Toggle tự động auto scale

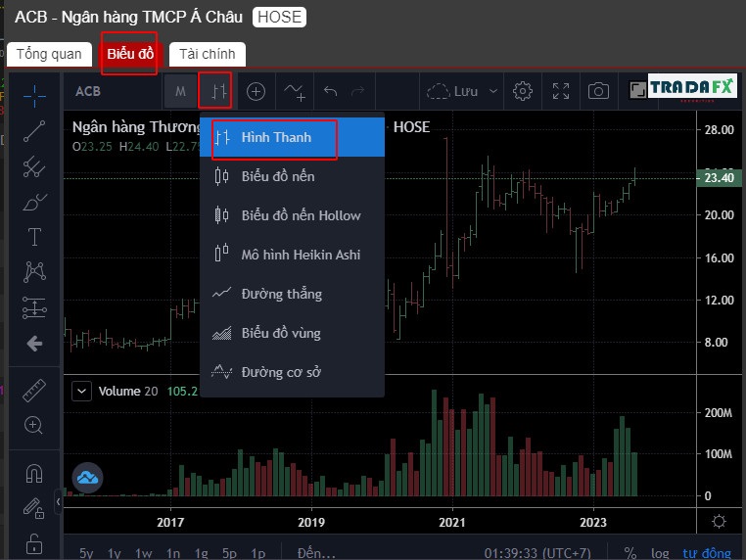pyautogui.click(x=707, y=553)
